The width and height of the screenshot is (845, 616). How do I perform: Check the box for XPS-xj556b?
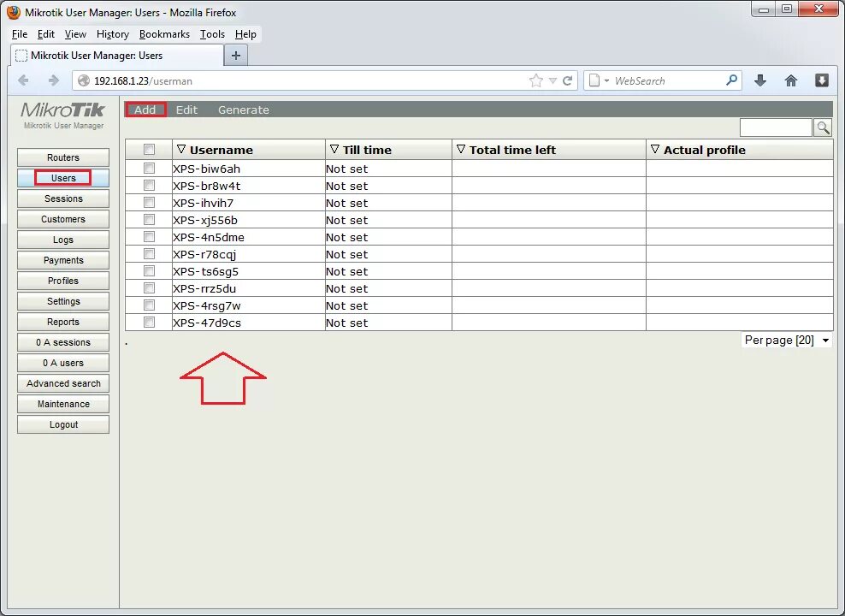point(150,219)
